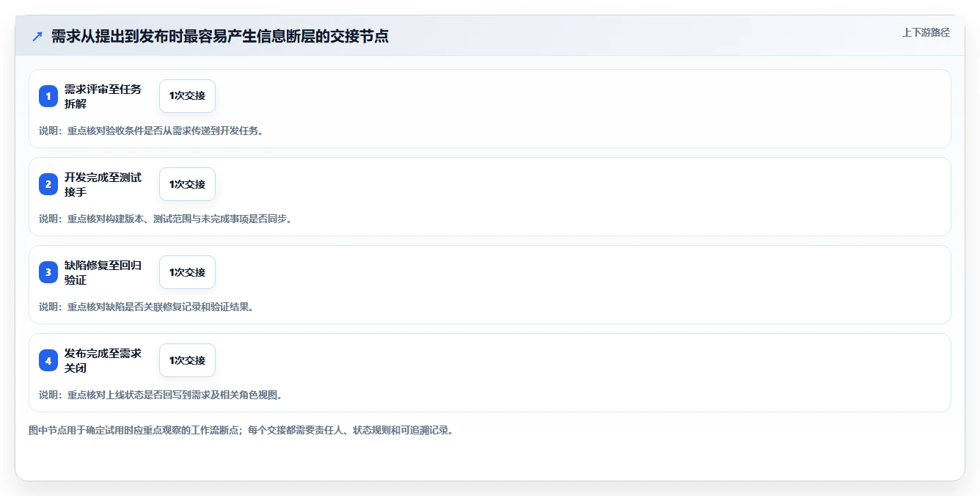Click the note about 构建版本、测试范围 being in sync
980x496 pixels.
[x=165, y=219]
